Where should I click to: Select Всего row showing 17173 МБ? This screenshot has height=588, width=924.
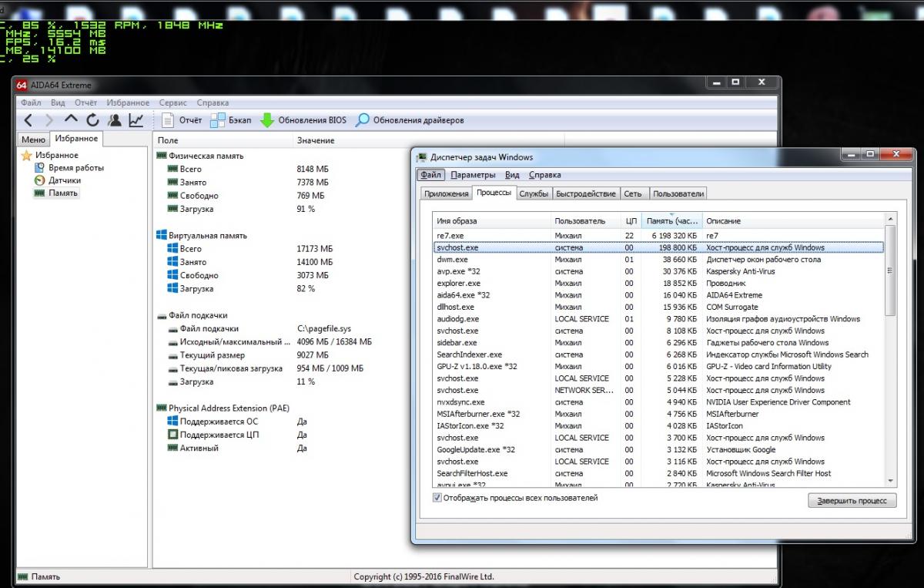coord(251,249)
